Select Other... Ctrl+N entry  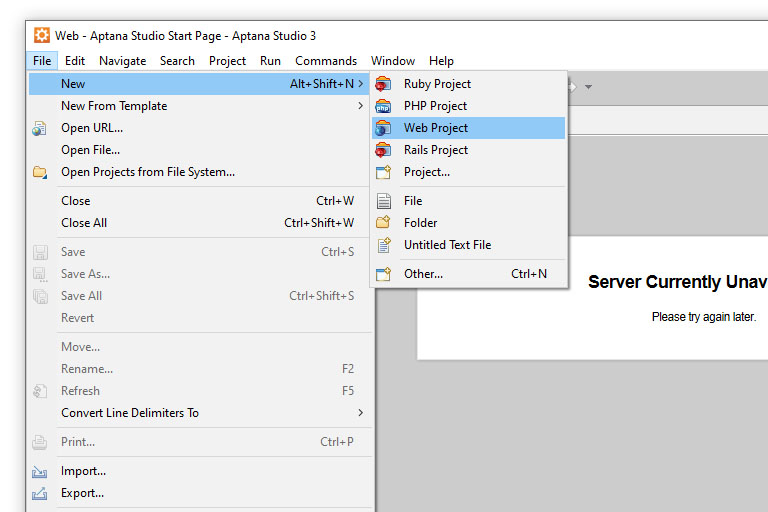point(469,274)
